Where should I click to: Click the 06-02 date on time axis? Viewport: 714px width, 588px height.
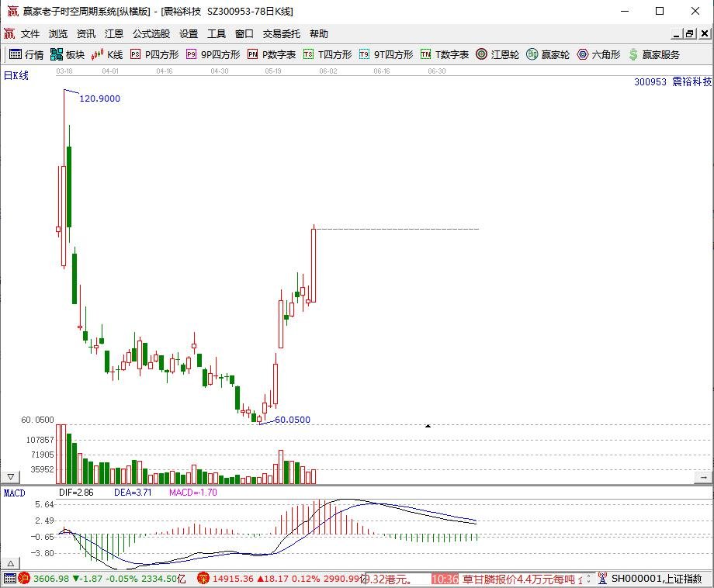tap(328, 71)
